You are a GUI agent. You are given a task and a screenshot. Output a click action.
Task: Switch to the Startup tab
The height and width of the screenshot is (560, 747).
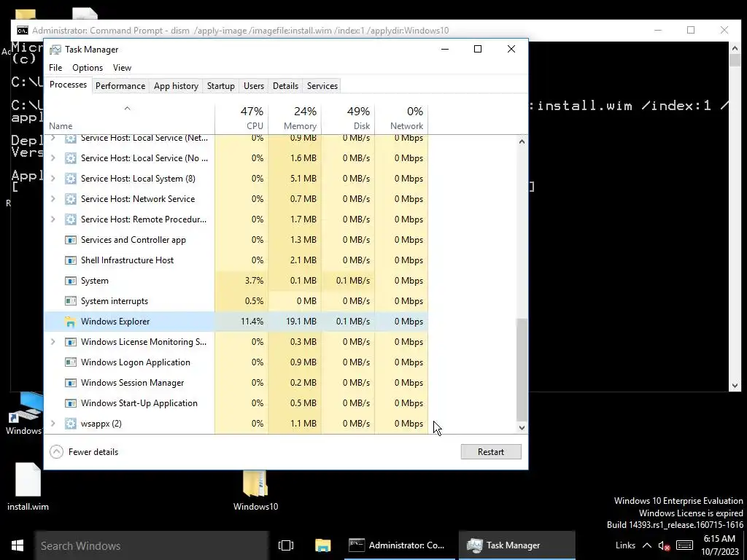(220, 86)
